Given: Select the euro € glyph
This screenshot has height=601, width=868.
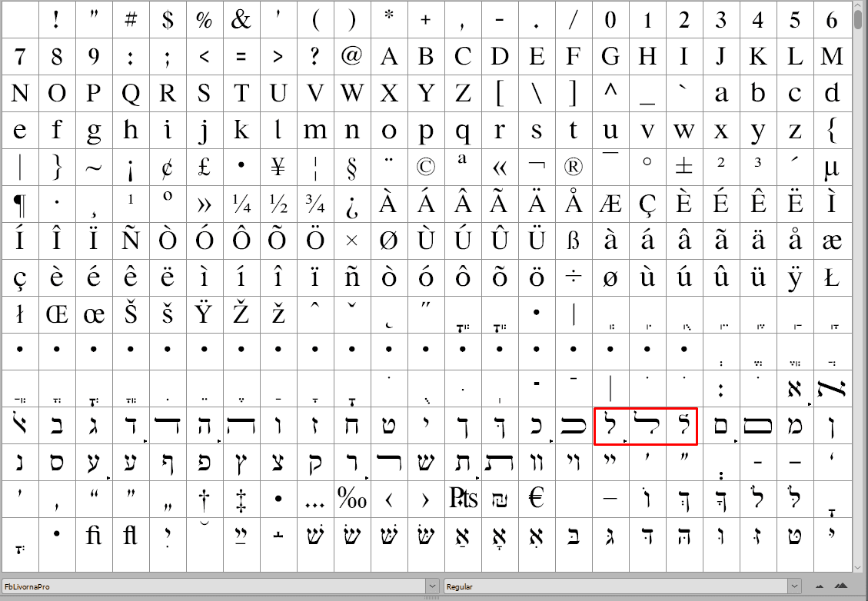Looking at the screenshot, I should coord(537,500).
